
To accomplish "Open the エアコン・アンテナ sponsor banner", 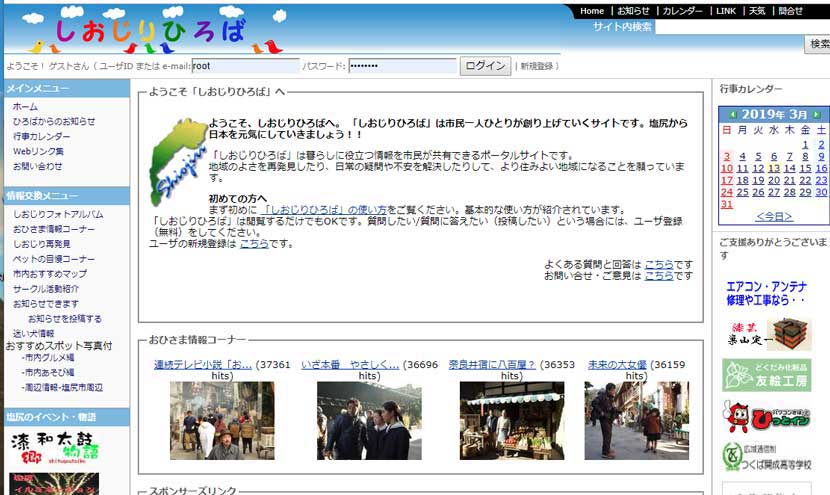I will [766, 293].
